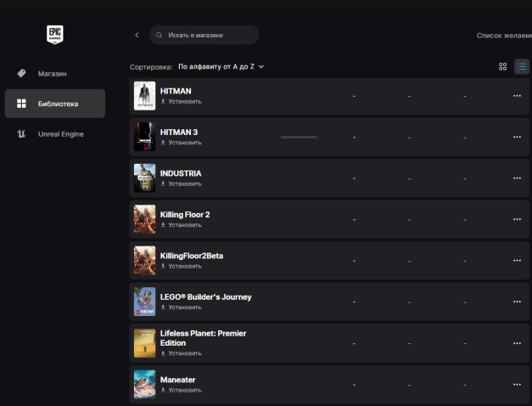Open Магазин in the sidebar
The width and height of the screenshot is (532, 406).
52,74
